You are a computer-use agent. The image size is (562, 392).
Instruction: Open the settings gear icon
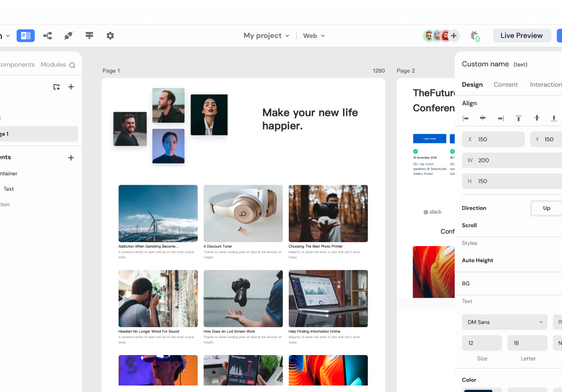(110, 35)
